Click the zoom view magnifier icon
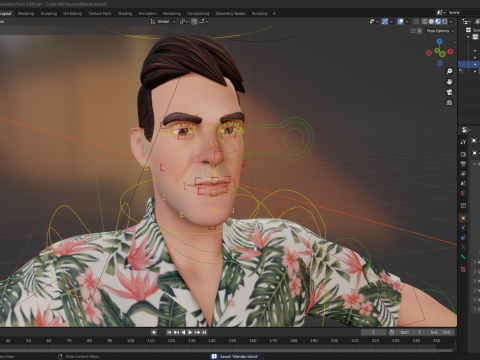480x360 pixels. (449, 71)
